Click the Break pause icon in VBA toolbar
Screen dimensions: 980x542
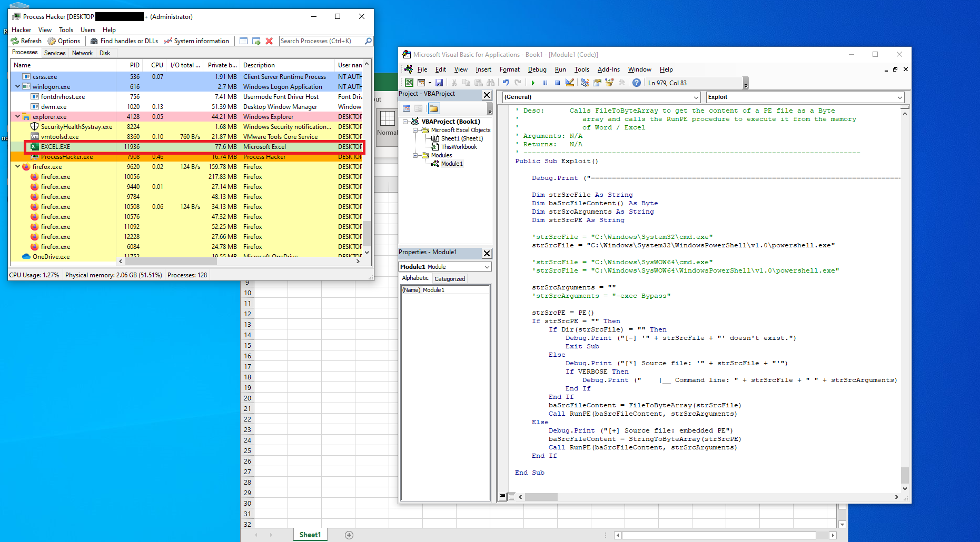click(x=545, y=83)
